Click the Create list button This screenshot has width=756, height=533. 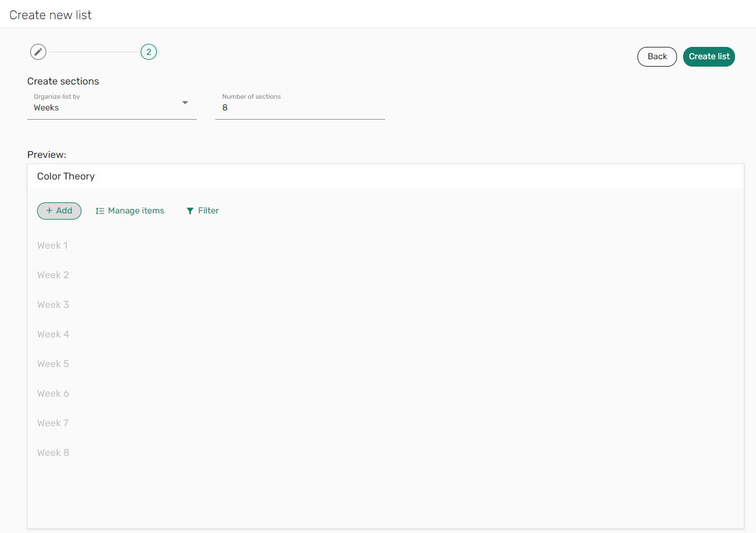tap(709, 56)
